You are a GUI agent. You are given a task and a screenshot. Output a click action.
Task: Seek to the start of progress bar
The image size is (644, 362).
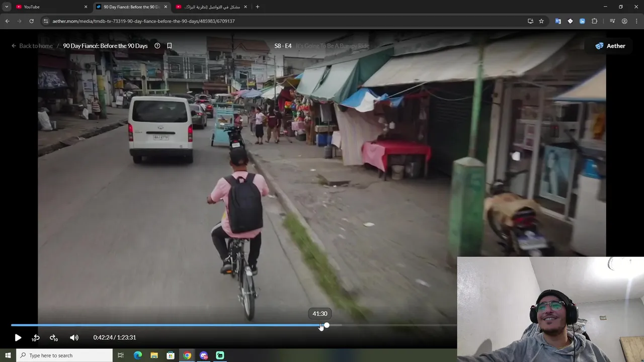click(12, 325)
